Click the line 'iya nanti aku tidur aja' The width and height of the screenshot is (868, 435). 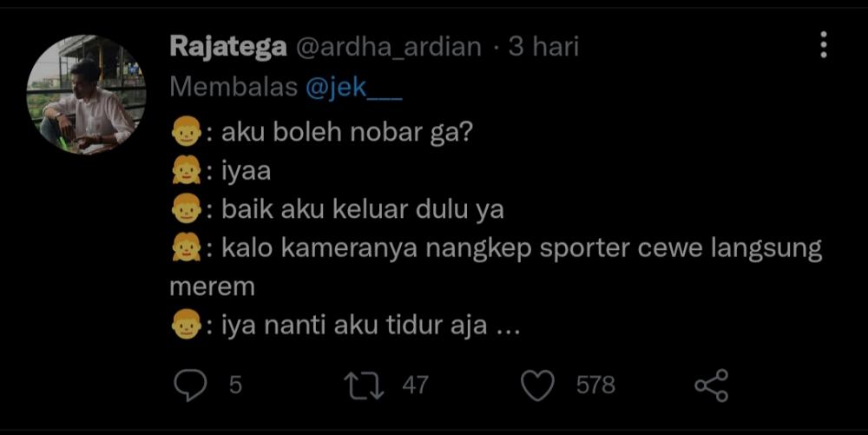click(354, 326)
